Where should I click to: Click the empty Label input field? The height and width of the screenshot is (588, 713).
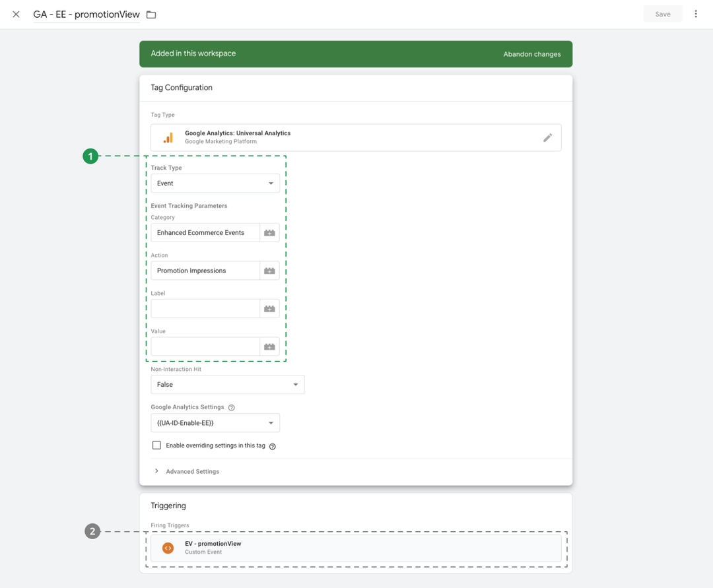(205, 309)
